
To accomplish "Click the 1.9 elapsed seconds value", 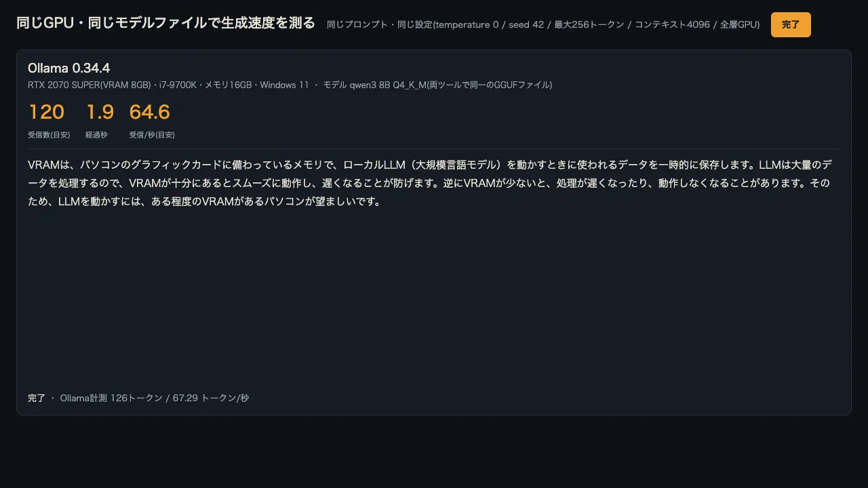I will pos(100,112).
